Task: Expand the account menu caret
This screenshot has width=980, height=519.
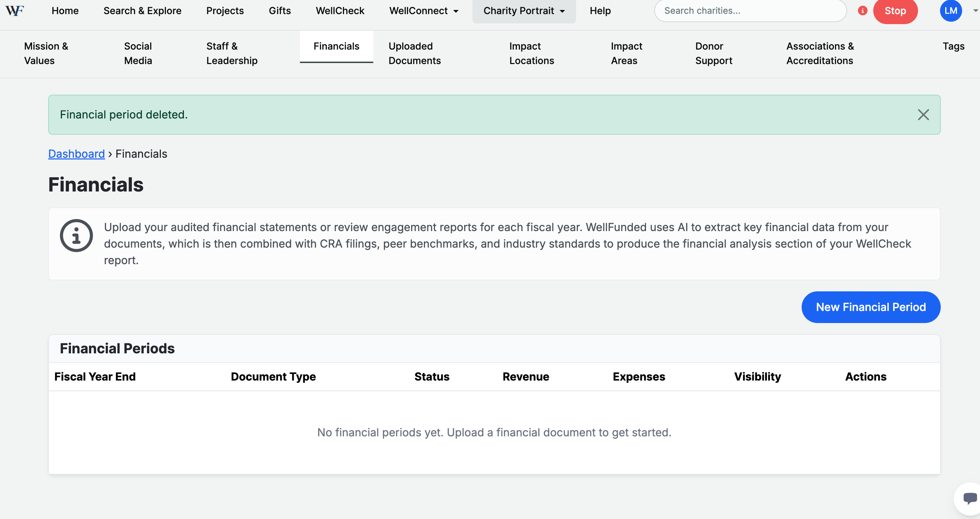Action: tap(975, 11)
